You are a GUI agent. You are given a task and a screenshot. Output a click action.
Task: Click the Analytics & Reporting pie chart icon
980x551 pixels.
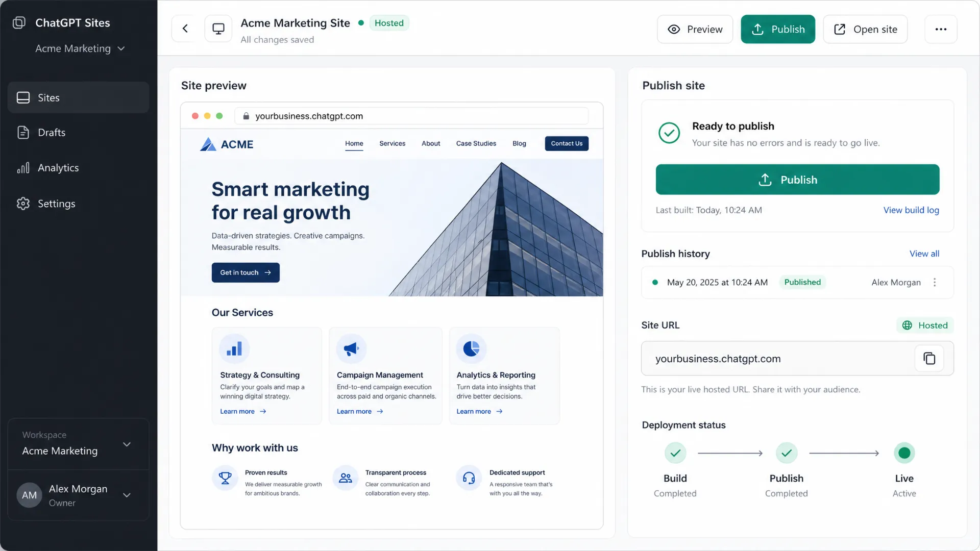tap(471, 349)
